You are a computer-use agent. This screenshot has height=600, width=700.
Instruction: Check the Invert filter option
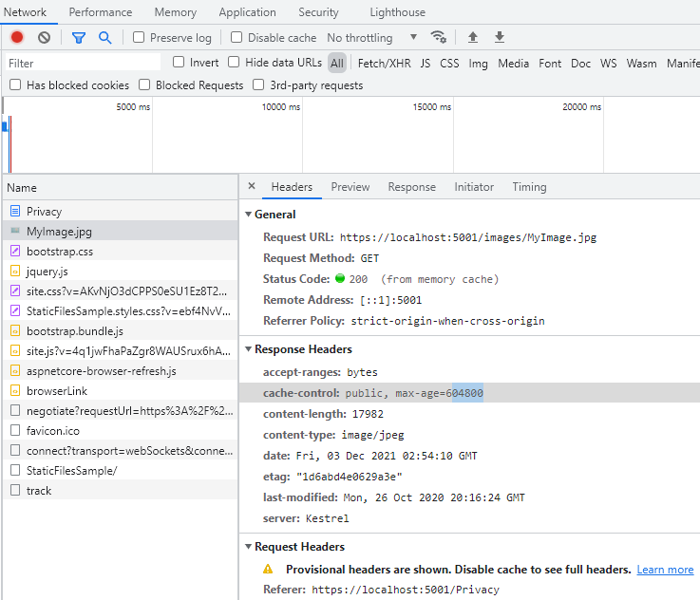pyautogui.click(x=179, y=62)
